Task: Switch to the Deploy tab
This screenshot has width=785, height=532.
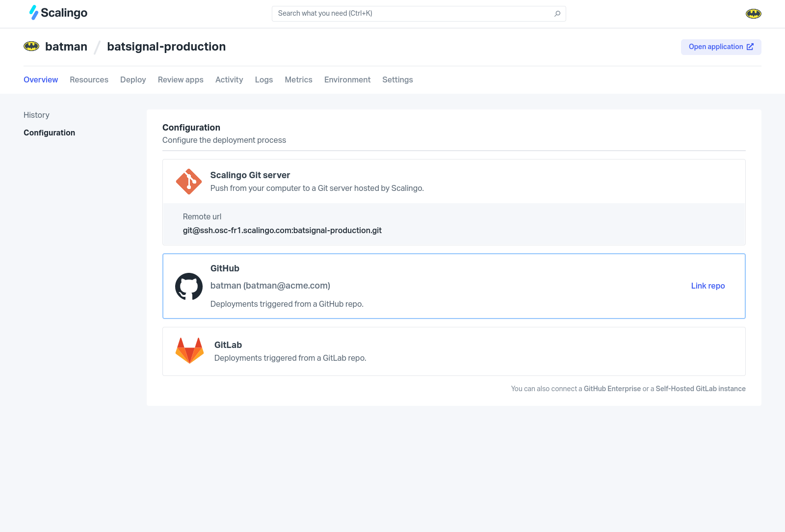Action: [x=133, y=80]
